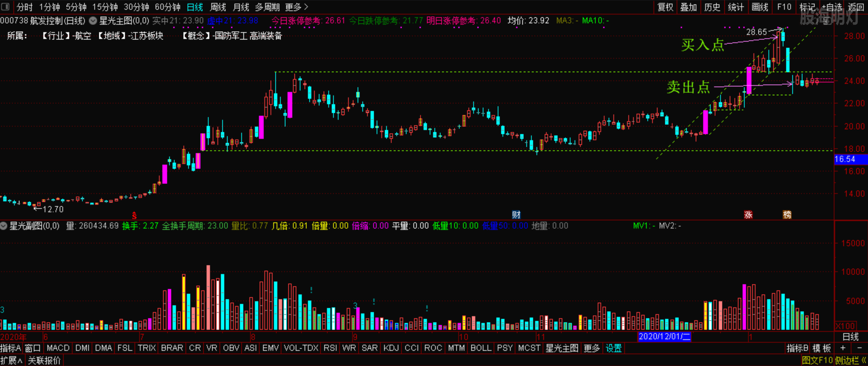Select the EMV indicator
This screenshot has width=868, height=366.
270,348
